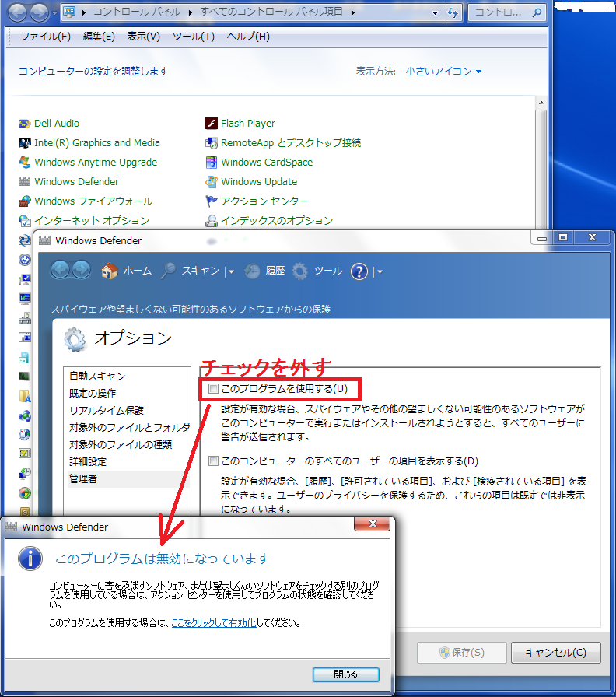Open the Dell Audio icon
This screenshot has height=697, width=616.
[24, 124]
